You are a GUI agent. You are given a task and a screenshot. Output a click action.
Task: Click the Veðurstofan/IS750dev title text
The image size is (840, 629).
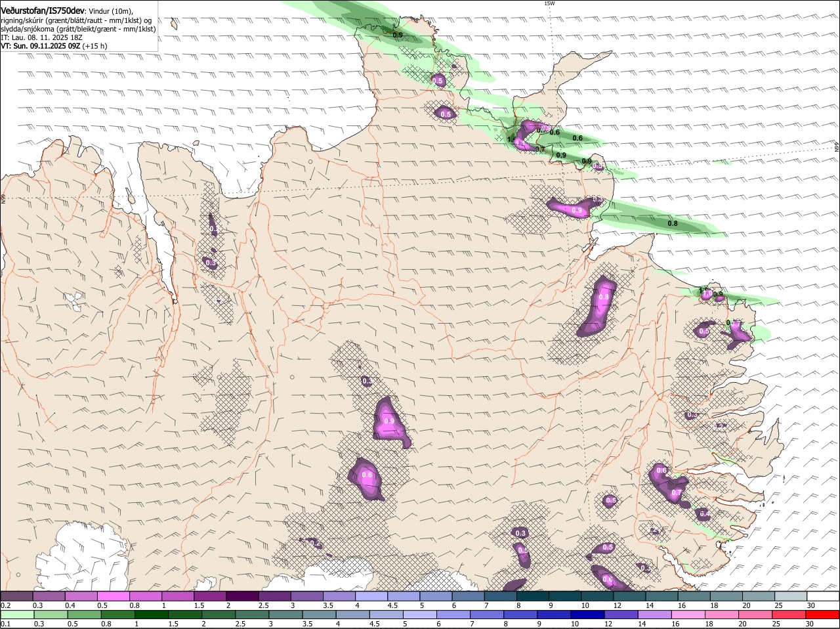(x=43, y=11)
